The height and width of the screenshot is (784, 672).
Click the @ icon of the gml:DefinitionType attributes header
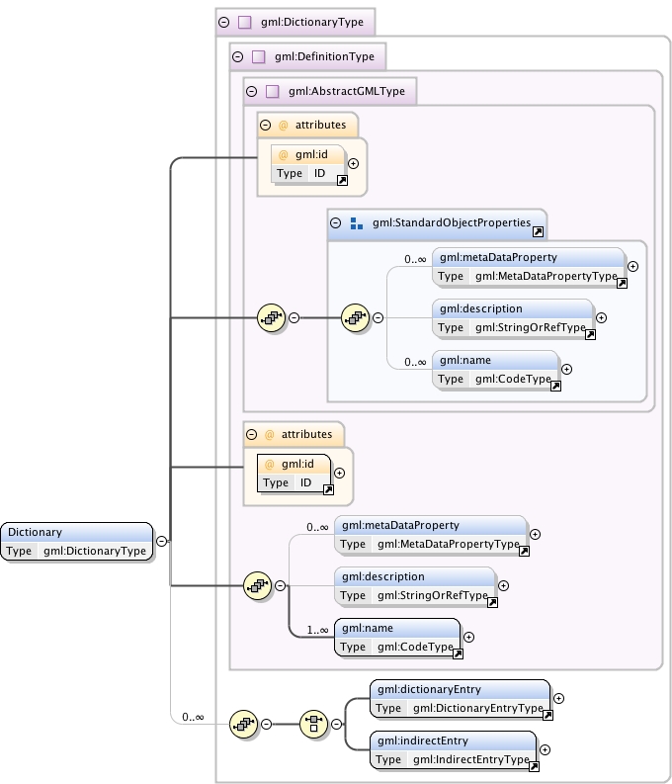click(x=270, y=434)
